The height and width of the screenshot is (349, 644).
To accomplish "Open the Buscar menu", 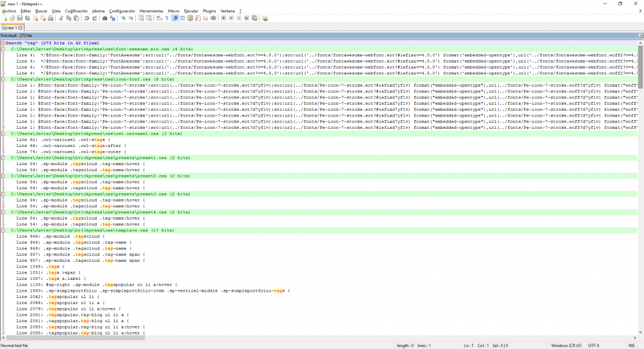I will [x=41, y=11].
